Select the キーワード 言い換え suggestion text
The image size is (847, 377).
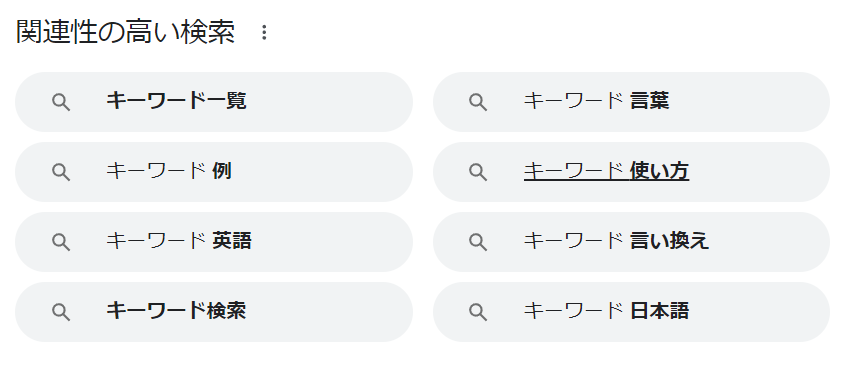coord(616,241)
